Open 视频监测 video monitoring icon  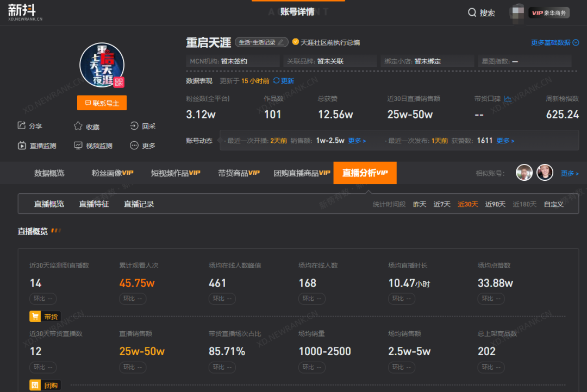tap(79, 145)
